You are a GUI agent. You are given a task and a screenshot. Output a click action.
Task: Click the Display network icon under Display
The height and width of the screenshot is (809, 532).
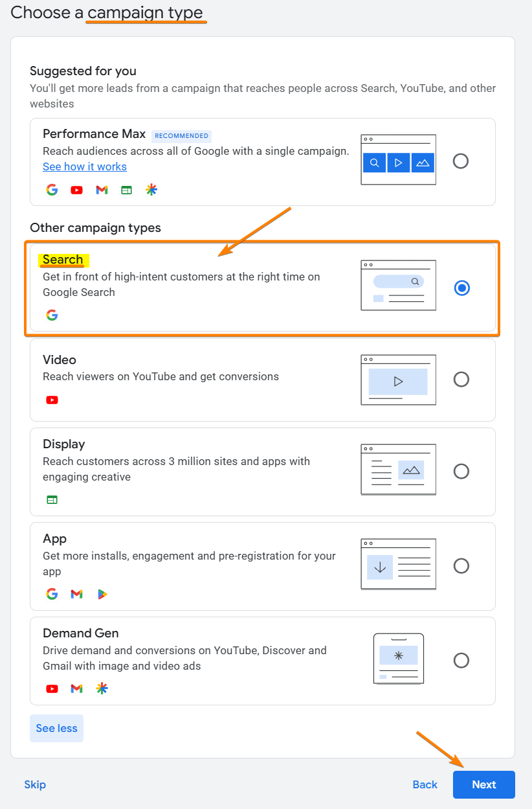pyautogui.click(x=52, y=499)
